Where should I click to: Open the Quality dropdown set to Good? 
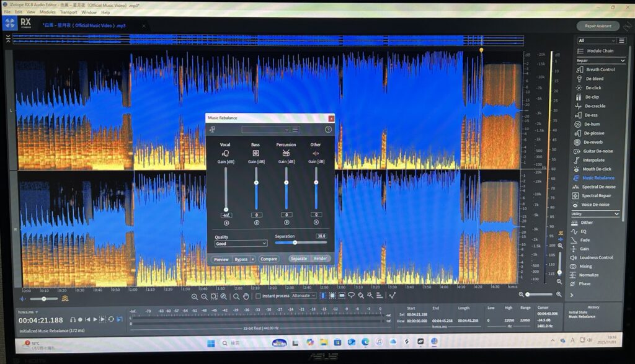[241, 244]
